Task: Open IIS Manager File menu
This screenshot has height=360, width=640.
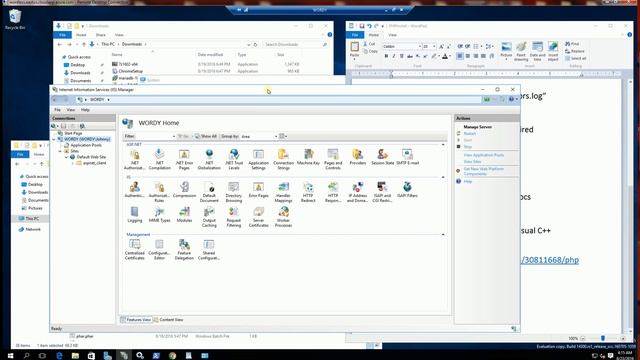Action: pos(58,110)
